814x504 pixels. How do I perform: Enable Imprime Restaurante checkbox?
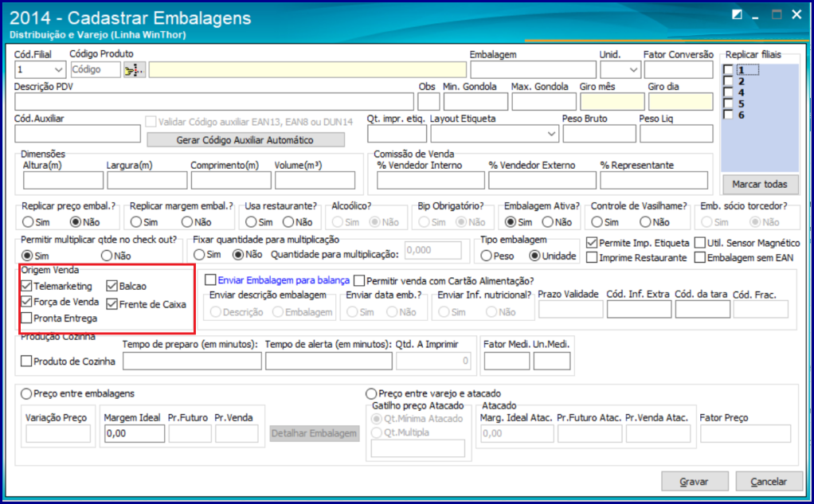[x=592, y=257]
